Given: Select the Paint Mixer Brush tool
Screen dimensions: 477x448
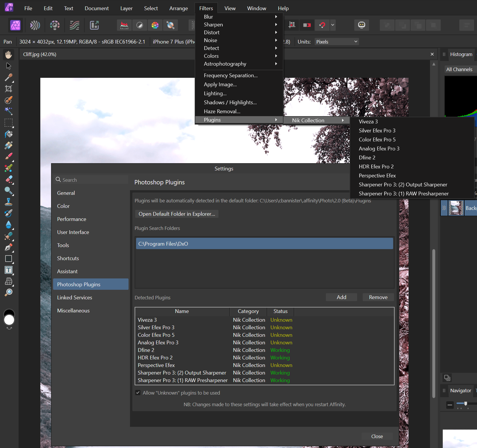Looking at the screenshot, I should (x=9, y=168).
